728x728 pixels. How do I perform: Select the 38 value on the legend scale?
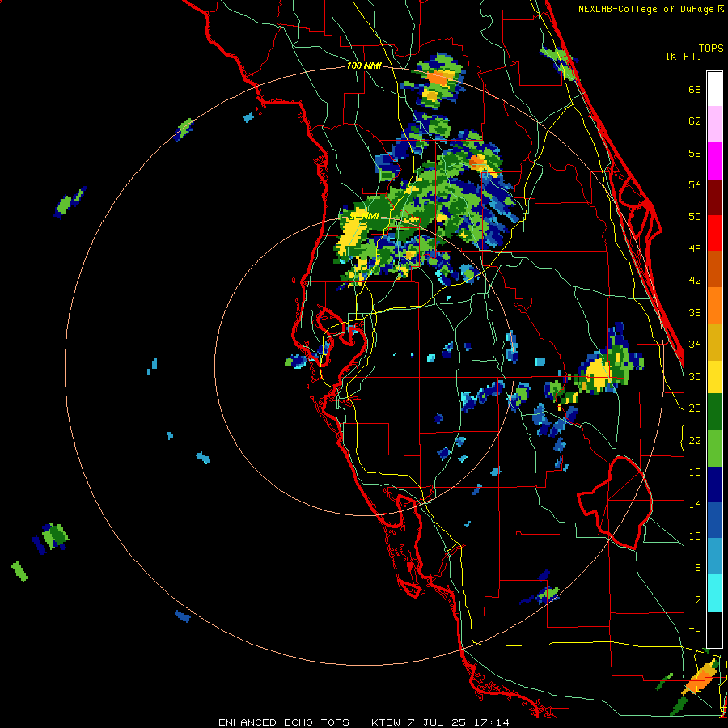pyautogui.click(x=695, y=312)
